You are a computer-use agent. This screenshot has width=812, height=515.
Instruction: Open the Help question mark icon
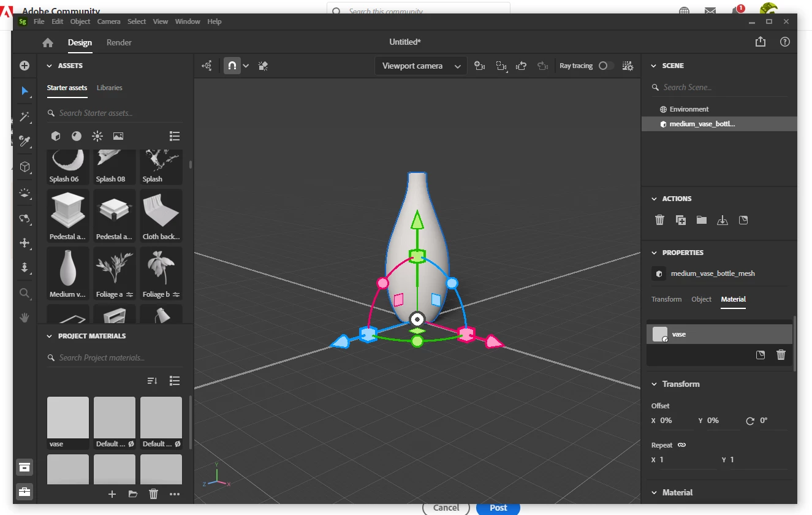(x=784, y=42)
